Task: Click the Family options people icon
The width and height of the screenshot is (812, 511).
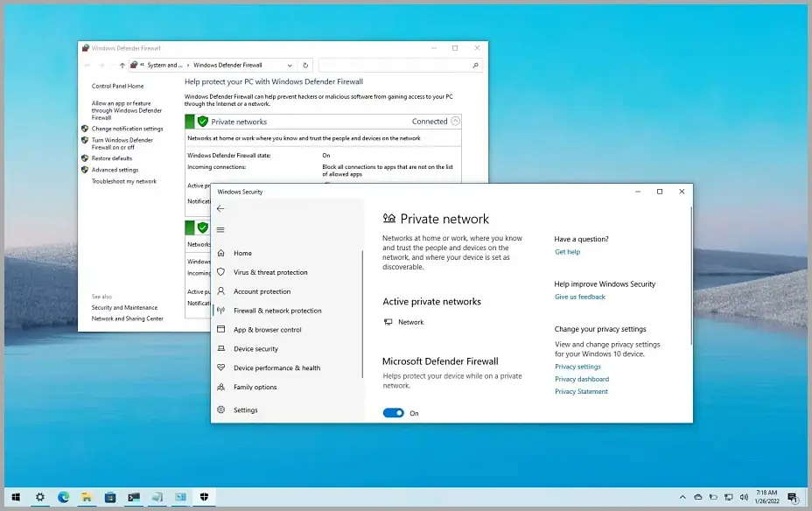Action: 221,387
